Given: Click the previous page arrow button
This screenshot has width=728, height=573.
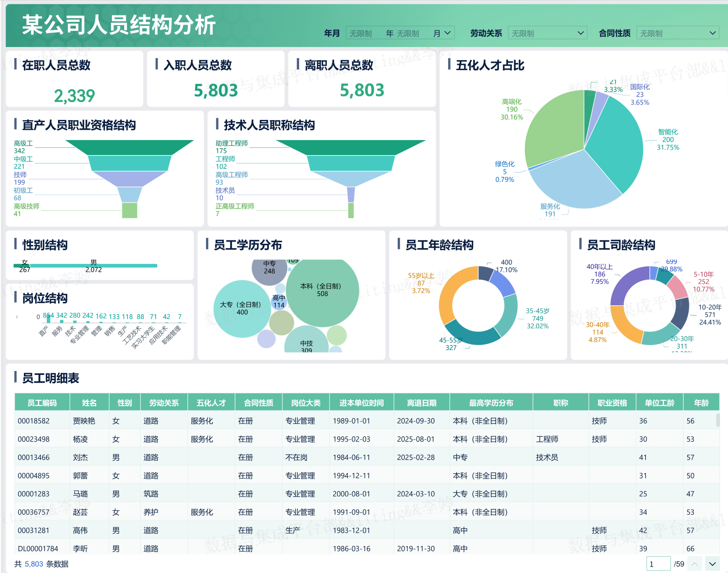Looking at the screenshot, I should (x=695, y=564).
